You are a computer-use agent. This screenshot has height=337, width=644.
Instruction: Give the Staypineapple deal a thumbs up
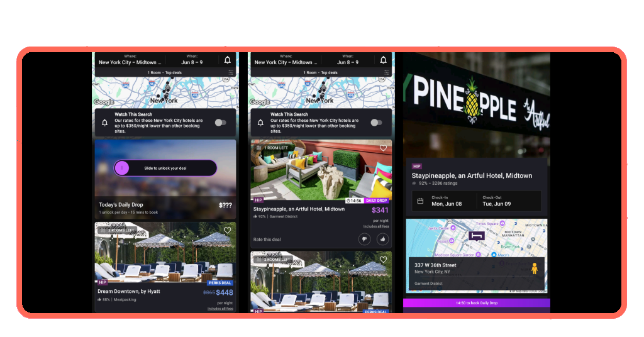click(x=383, y=239)
